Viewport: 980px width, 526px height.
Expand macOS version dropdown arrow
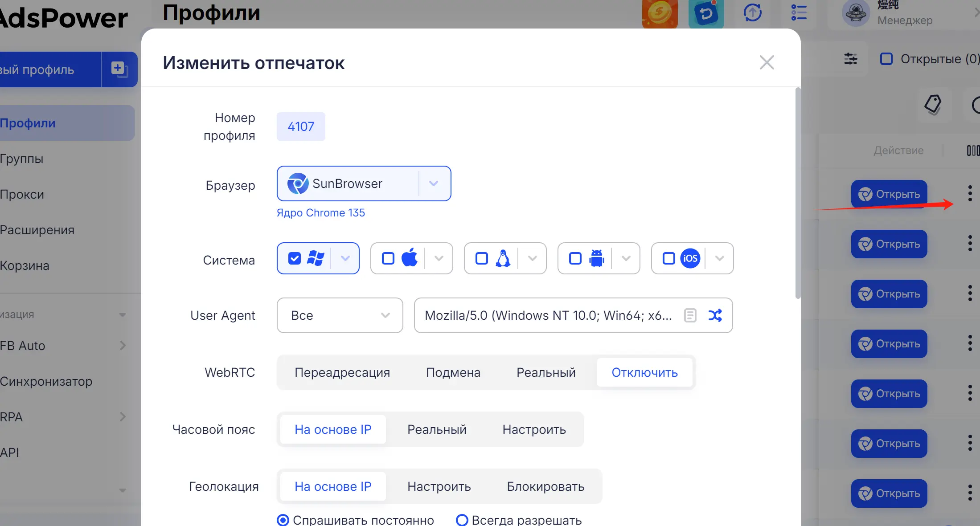click(x=439, y=258)
